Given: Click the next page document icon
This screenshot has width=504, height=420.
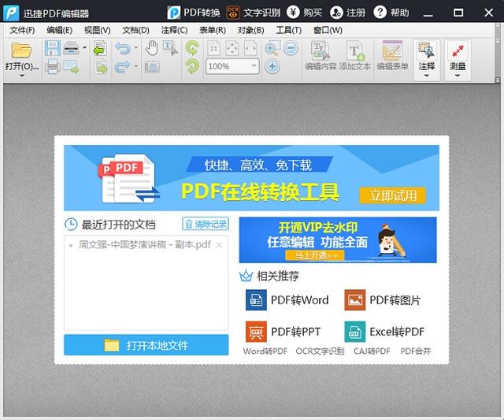Looking at the screenshot, I should [101, 67].
